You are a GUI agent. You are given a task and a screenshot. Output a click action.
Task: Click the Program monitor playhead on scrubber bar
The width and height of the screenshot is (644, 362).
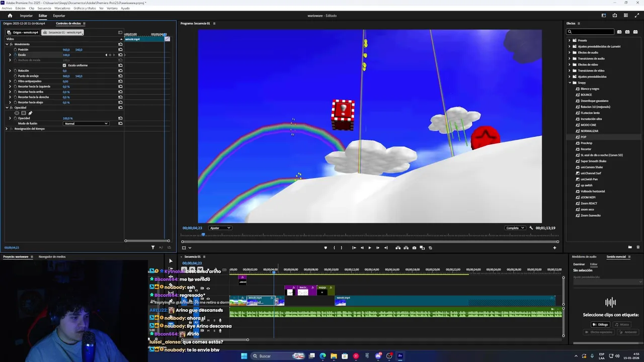pyautogui.click(x=203, y=235)
